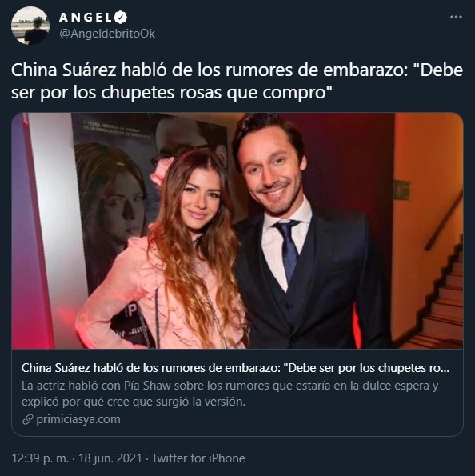Open the card headline about China Suárez
Image resolution: width=475 pixels, height=476 pixels.
pyautogui.click(x=236, y=368)
